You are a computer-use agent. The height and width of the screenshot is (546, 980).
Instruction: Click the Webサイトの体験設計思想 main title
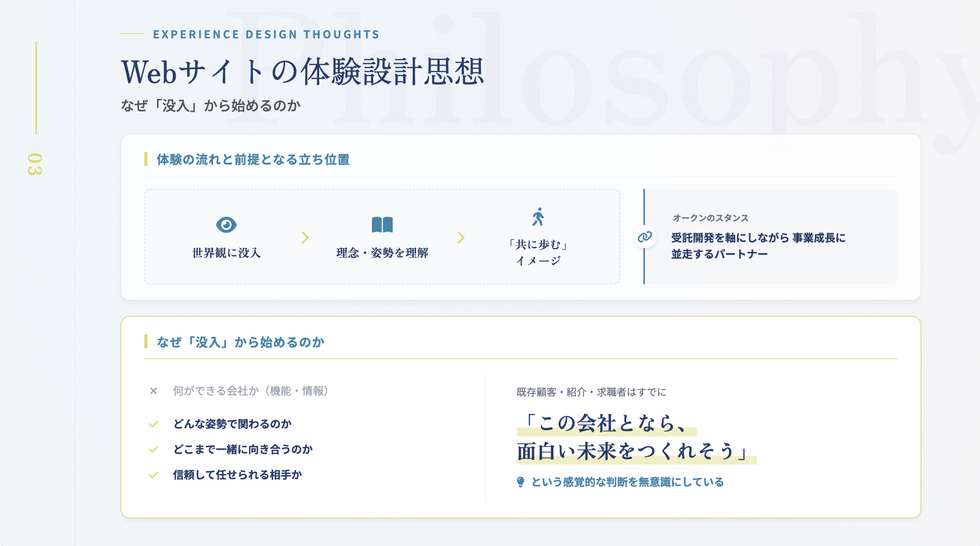pos(302,72)
